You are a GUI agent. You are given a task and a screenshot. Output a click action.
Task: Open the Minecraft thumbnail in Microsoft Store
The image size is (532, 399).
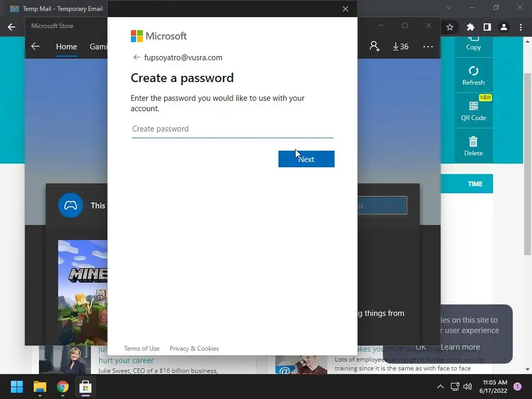point(83,292)
